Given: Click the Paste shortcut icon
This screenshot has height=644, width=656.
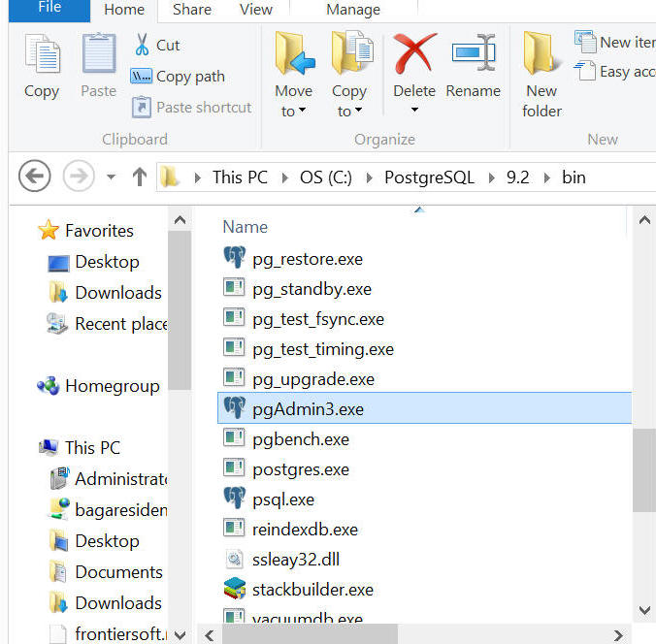Looking at the screenshot, I should [x=142, y=107].
